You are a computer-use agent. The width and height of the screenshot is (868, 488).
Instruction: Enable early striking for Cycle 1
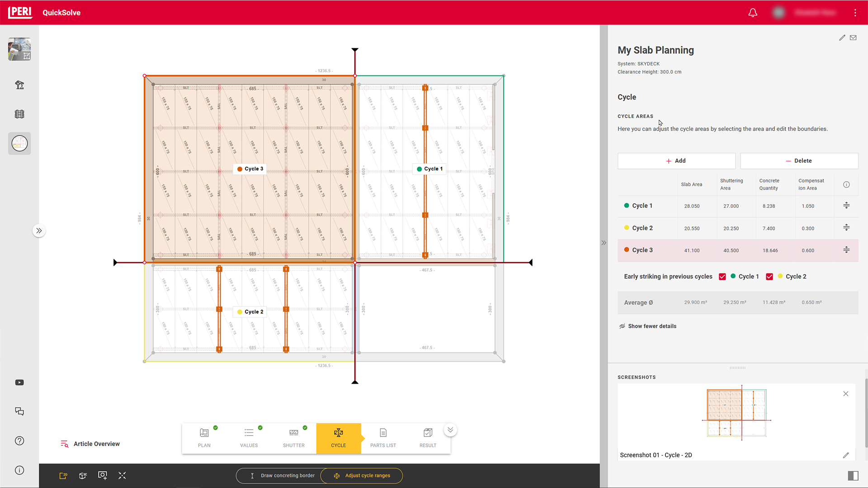click(722, 276)
